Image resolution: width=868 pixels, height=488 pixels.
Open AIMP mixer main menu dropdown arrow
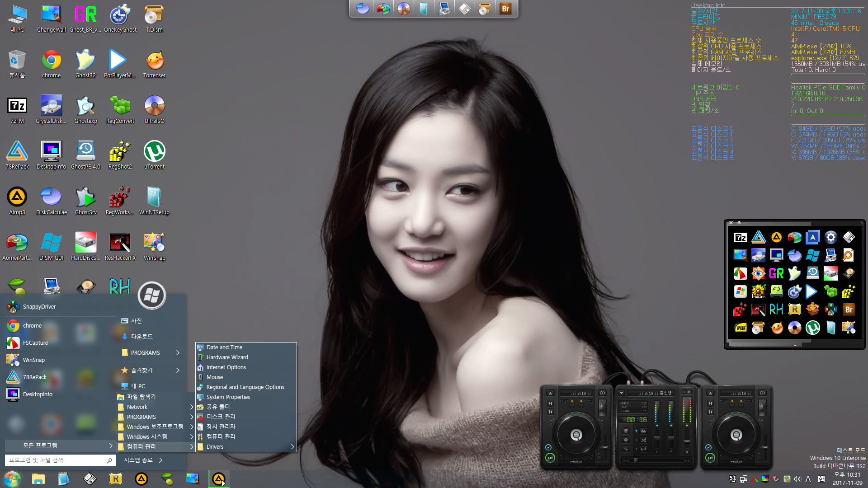point(621,393)
